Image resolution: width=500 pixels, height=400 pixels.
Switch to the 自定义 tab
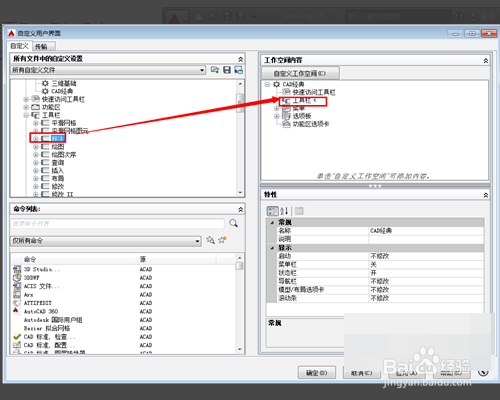click(19, 46)
